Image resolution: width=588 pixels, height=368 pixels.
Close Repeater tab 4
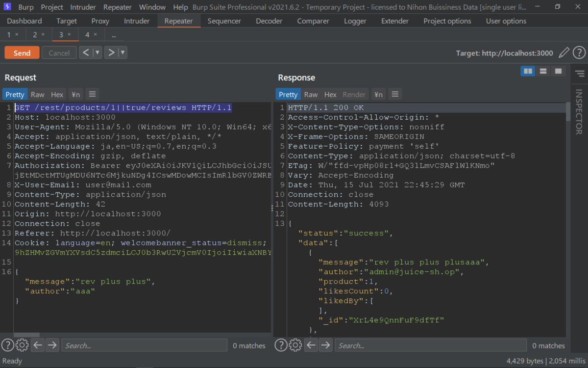tap(96, 34)
